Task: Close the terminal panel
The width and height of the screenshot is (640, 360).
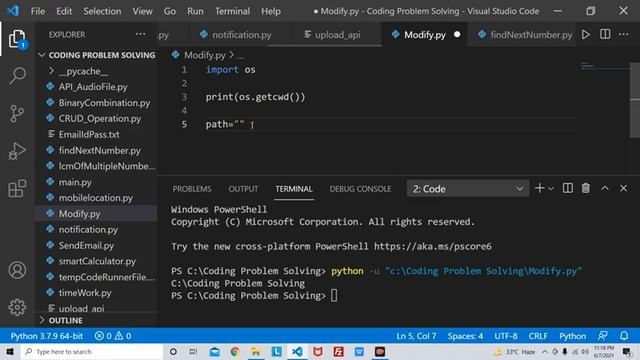Action: tap(623, 188)
